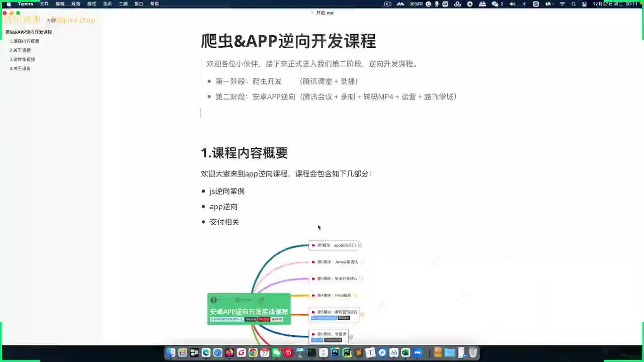Screen dimensions: 644x362
Task: Open Spotlight search in menu bar
Action: tap(574, 4)
